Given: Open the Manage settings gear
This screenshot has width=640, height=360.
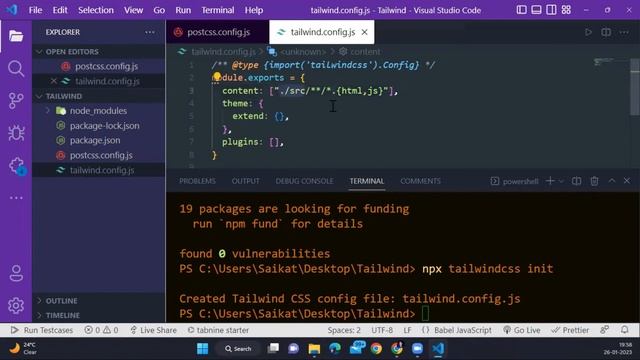Looking at the screenshot, I should click(16, 305).
